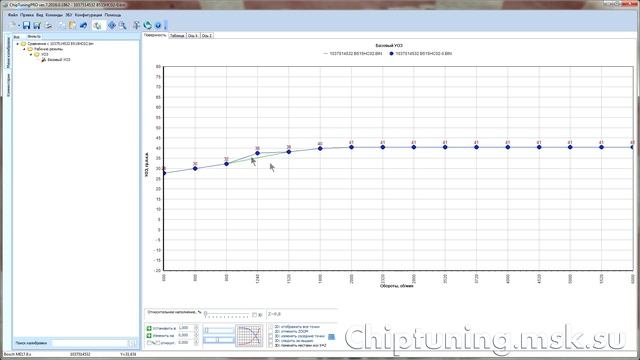Click the green plus Установить в button
Viewport: 640px width, 360px height.
(x=149, y=328)
